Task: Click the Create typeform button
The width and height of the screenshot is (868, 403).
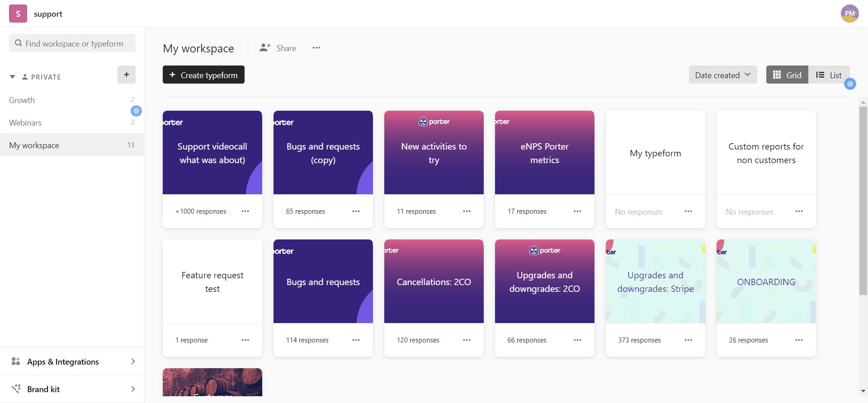Action: 203,75
